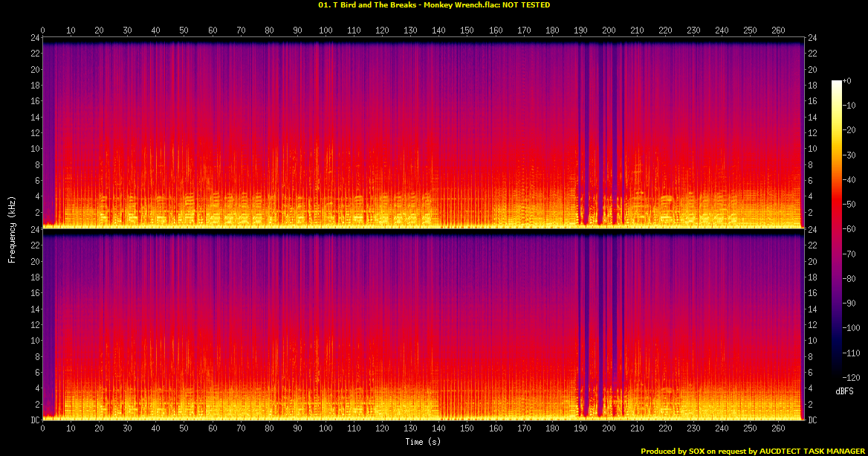Click the '-20' label on the color scale
This screenshot has width=868, height=456.
tap(849, 130)
